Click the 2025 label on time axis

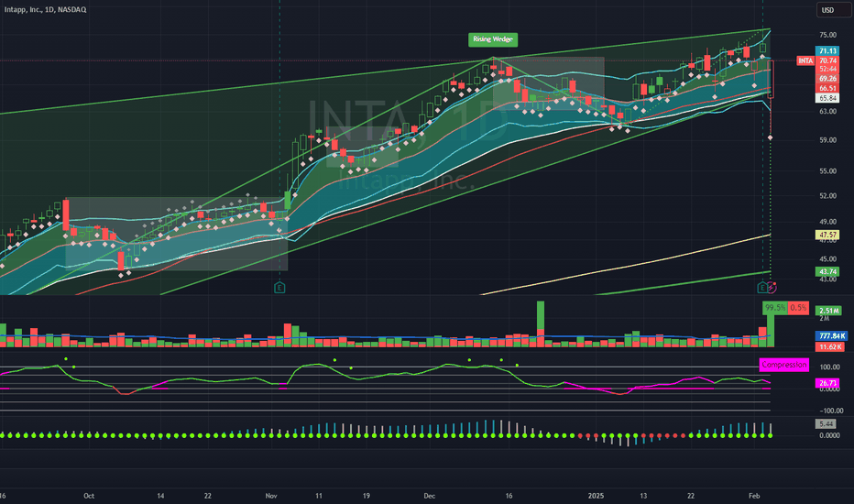tap(596, 496)
